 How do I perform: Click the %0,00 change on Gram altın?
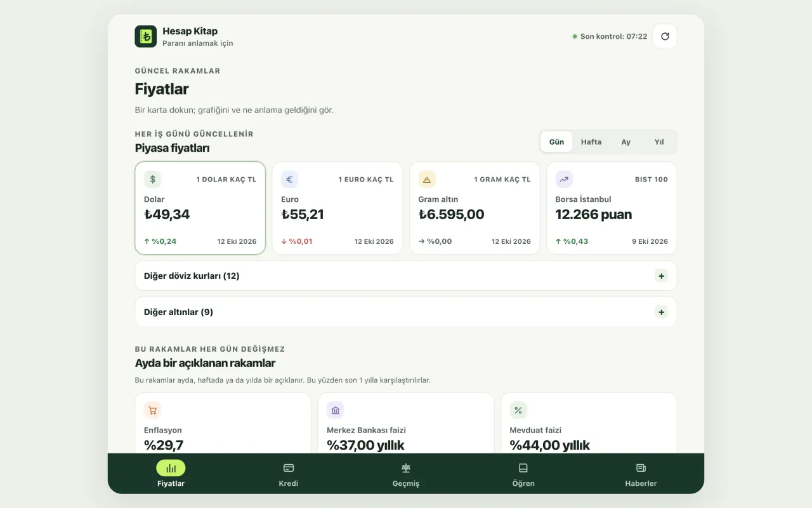(435, 241)
